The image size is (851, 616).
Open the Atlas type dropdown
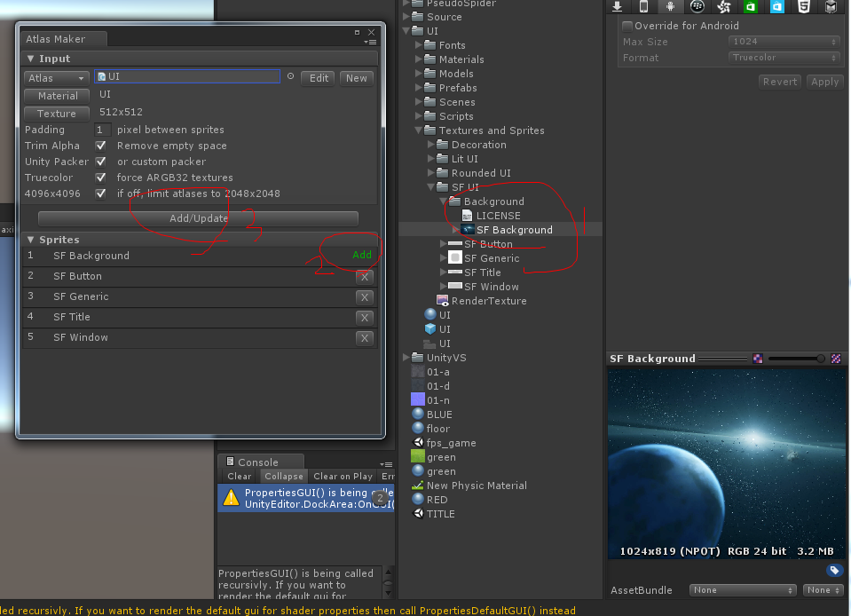click(x=56, y=78)
